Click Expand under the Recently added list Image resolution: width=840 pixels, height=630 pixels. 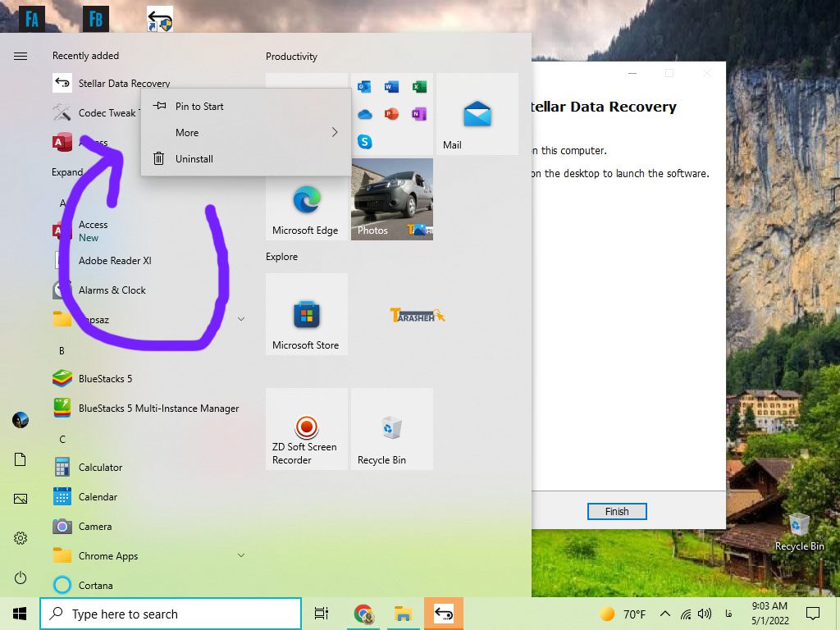coord(67,172)
